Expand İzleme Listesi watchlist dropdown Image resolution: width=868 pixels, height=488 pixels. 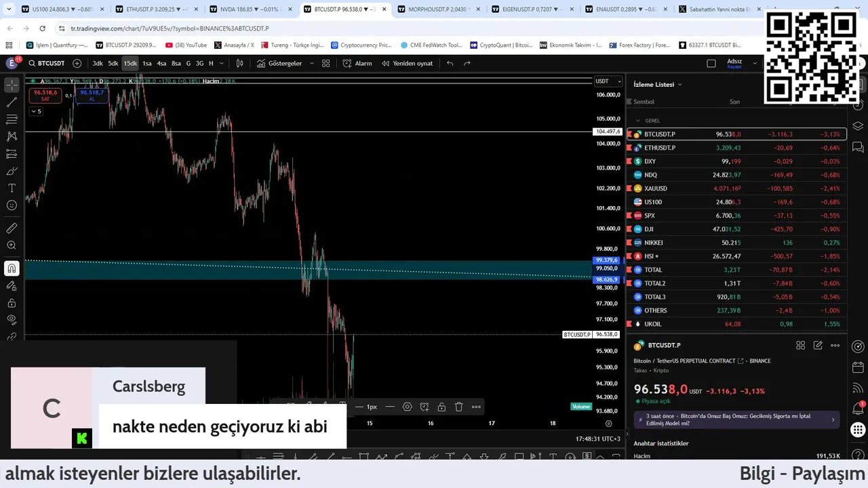point(658,85)
